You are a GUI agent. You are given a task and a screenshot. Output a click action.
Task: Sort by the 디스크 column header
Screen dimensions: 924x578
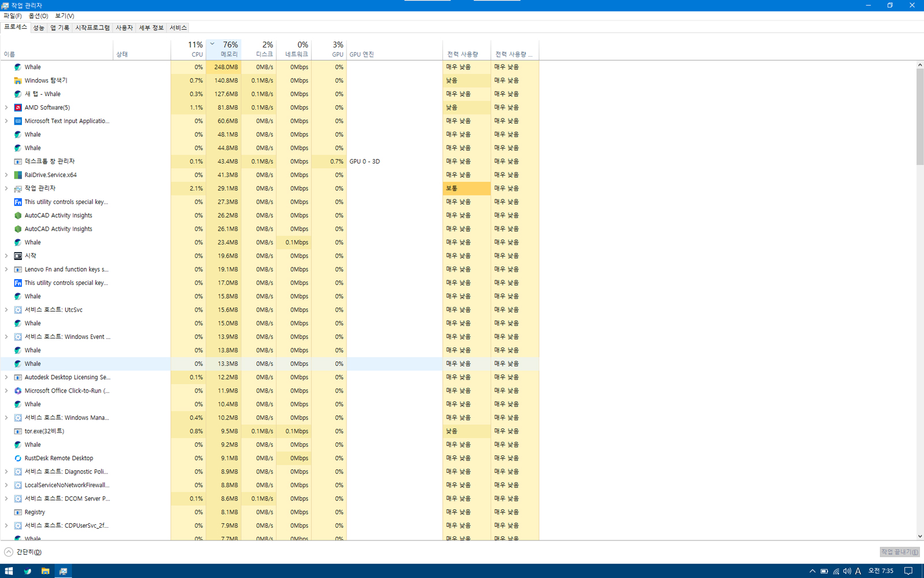point(259,49)
